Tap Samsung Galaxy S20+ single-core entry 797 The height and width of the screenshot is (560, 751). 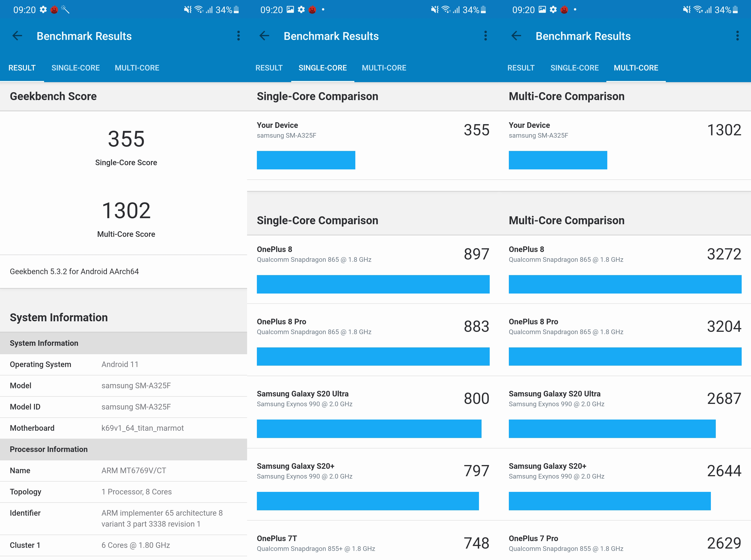[373, 484]
